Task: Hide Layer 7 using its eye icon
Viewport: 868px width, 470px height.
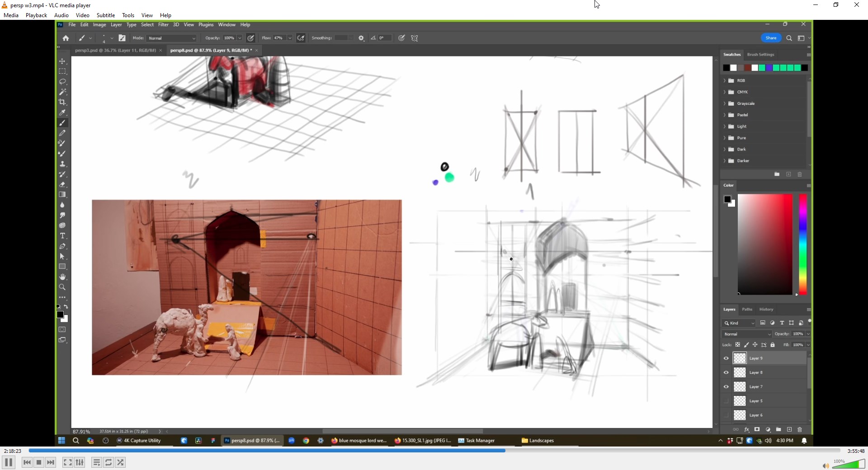Action: click(726, 387)
